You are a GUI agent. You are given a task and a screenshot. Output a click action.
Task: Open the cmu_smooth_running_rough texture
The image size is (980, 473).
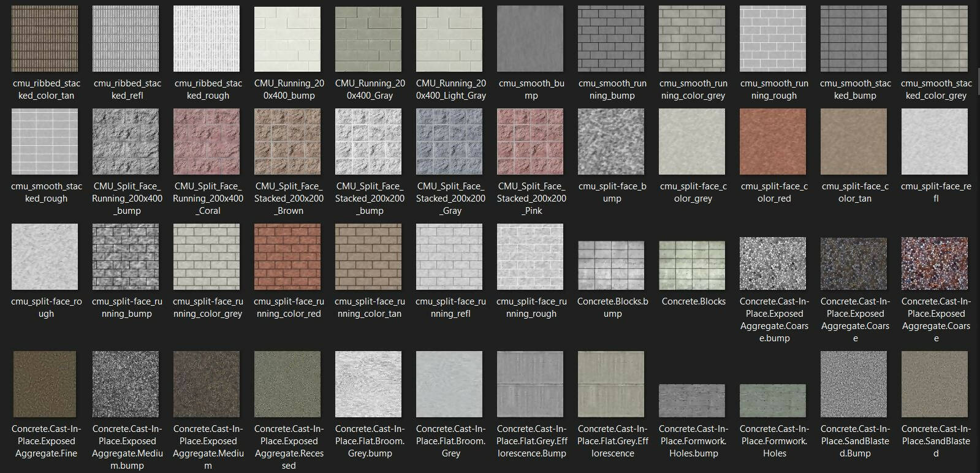[x=773, y=39]
